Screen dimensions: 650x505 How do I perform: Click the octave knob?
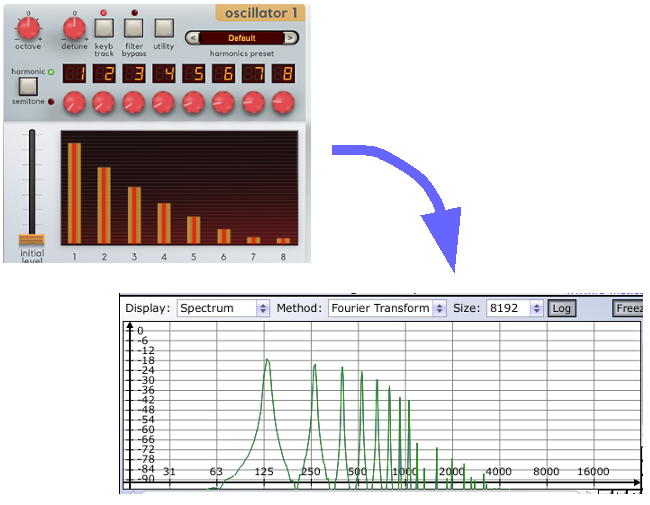point(28,28)
